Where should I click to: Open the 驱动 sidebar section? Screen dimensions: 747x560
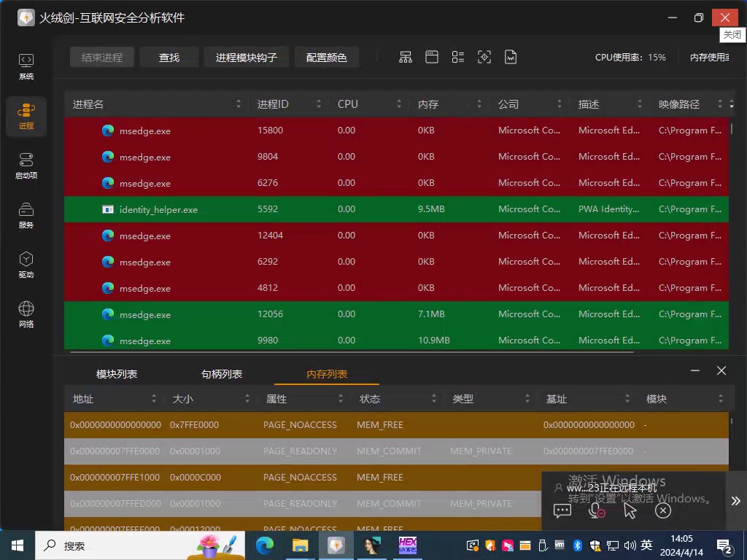pyautogui.click(x=26, y=265)
